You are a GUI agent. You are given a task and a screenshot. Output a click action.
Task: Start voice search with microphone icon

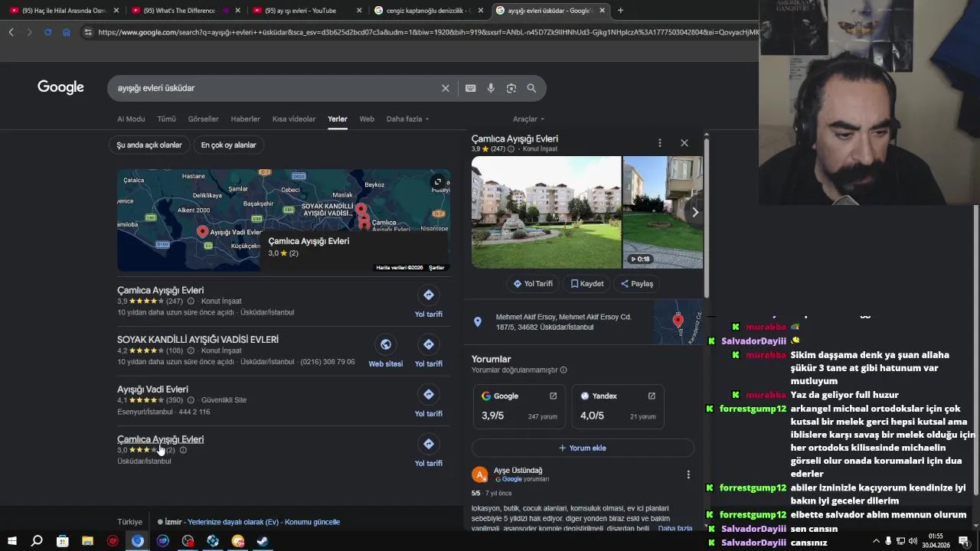(491, 88)
